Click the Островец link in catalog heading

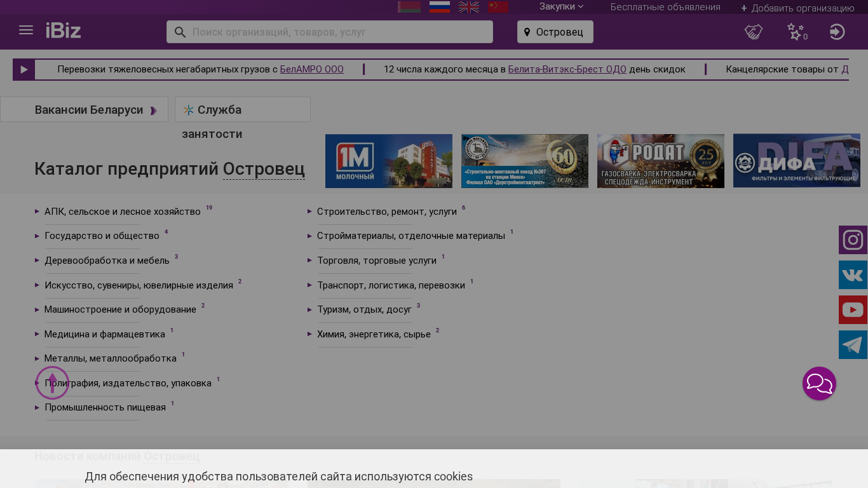[x=264, y=169]
